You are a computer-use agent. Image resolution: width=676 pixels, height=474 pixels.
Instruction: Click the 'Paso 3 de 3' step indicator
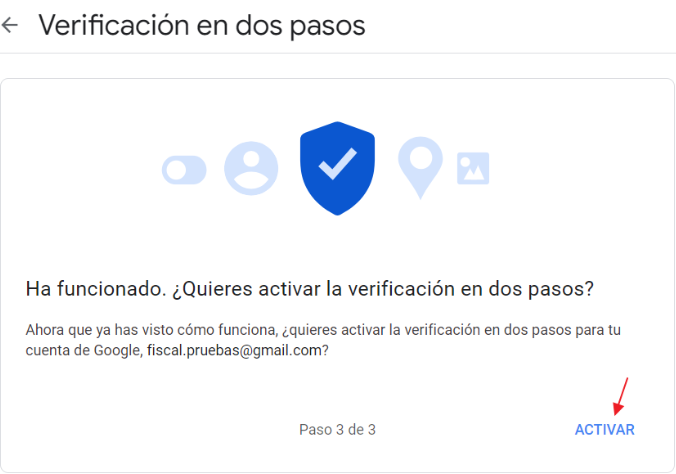[x=337, y=430]
